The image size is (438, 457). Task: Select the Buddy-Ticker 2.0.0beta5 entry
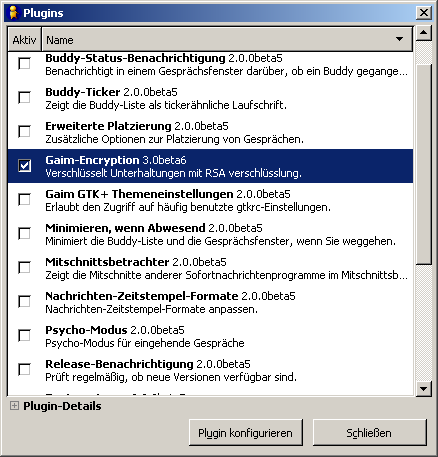coord(210,98)
